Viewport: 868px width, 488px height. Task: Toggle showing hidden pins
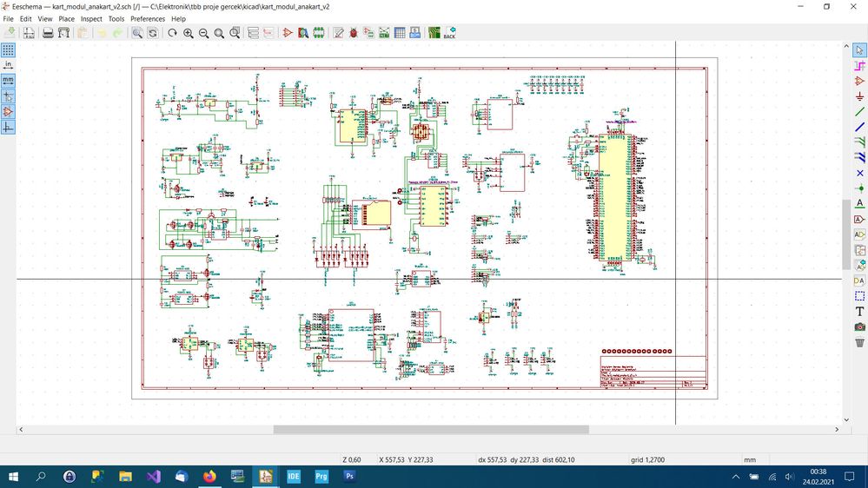[x=8, y=112]
